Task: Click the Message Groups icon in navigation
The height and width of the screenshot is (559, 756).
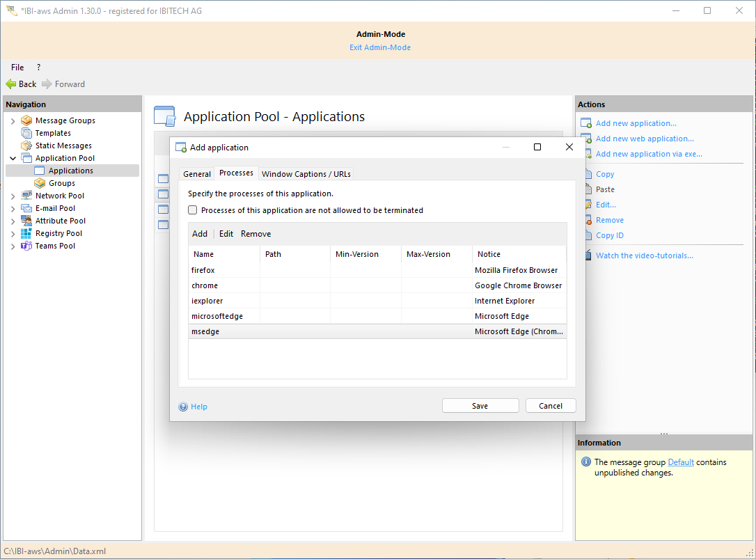Action: tap(26, 120)
